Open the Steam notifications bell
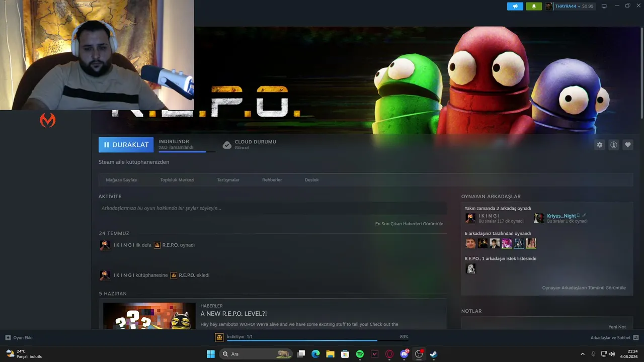The width and height of the screenshot is (644, 362). tap(534, 6)
